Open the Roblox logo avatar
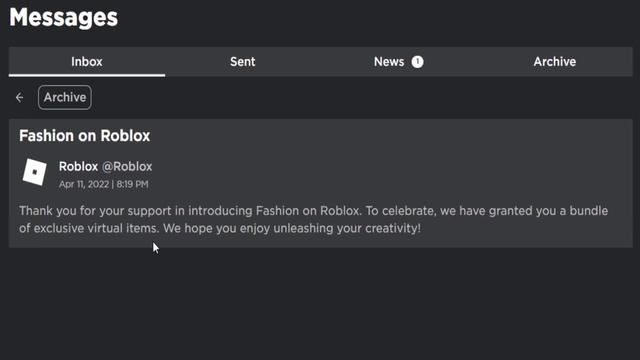Image resolution: width=640 pixels, height=360 pixels. click(x=35, y=172)
